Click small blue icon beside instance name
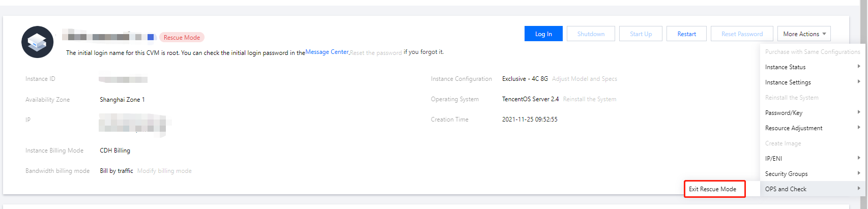The image size is (868, 209). click(x=151, y=37)
